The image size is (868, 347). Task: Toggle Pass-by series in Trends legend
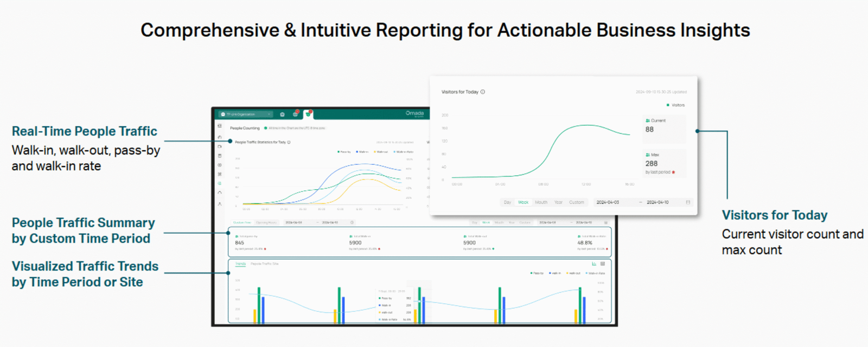537,273
